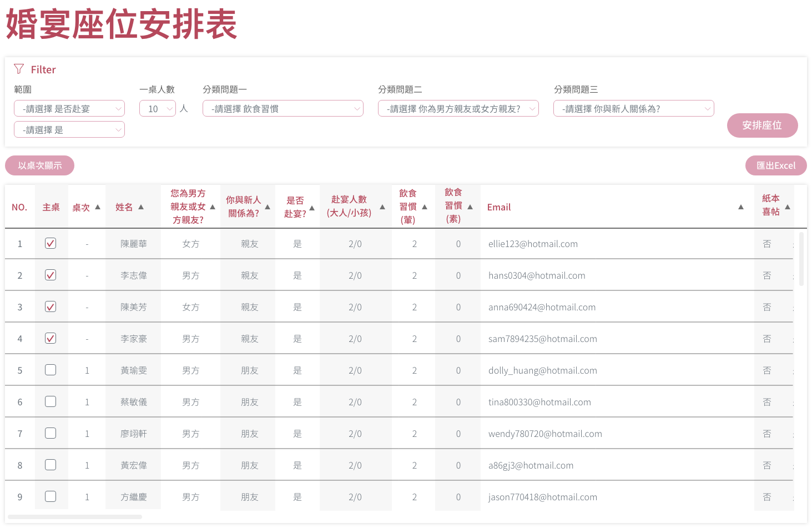Screen dimensions: 812x528
Task: Open 你與新人關係為 dropdown in filter
Action: pos(633,109)
